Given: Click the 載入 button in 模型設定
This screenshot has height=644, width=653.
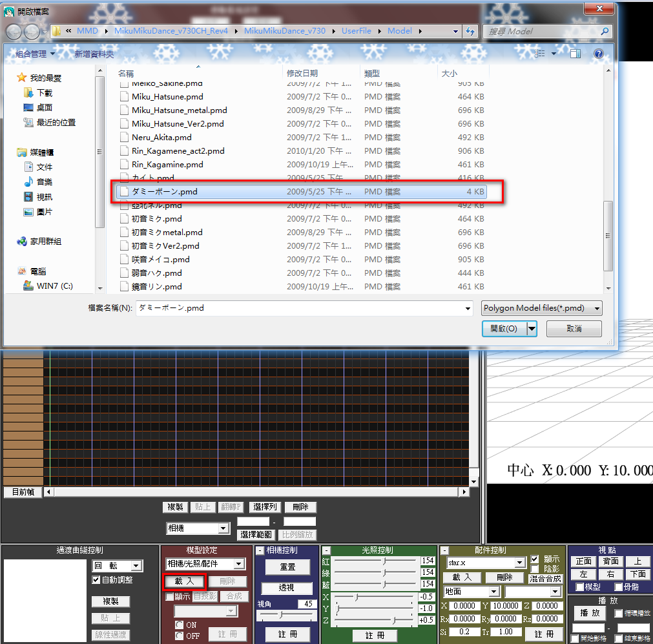Looking at the screenshot, I should pos(184,581).
